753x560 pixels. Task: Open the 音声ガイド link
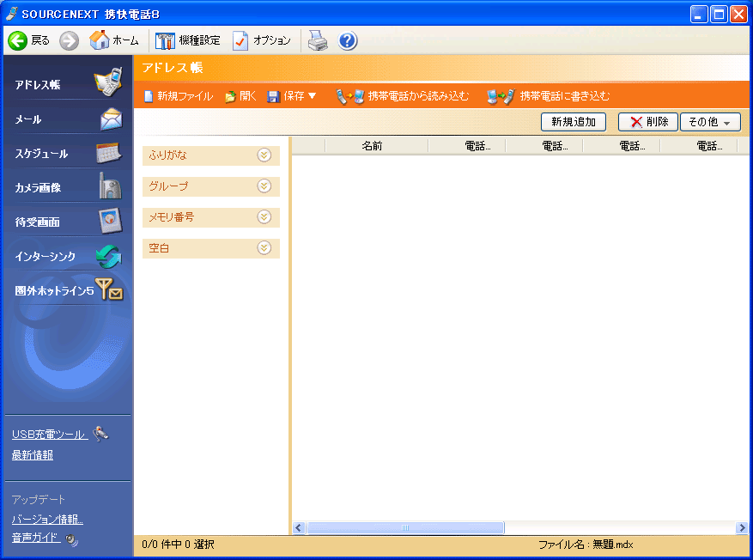point(36,538)
